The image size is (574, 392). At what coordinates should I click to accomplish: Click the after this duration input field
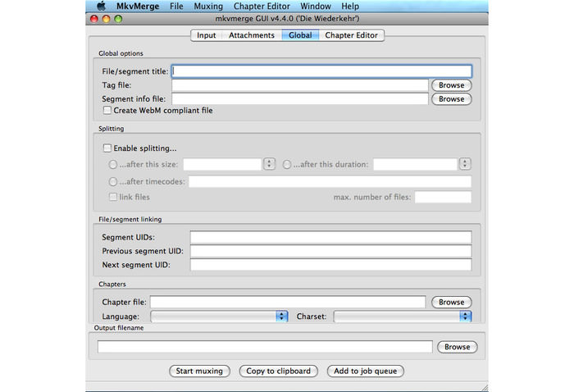point(415,164)
